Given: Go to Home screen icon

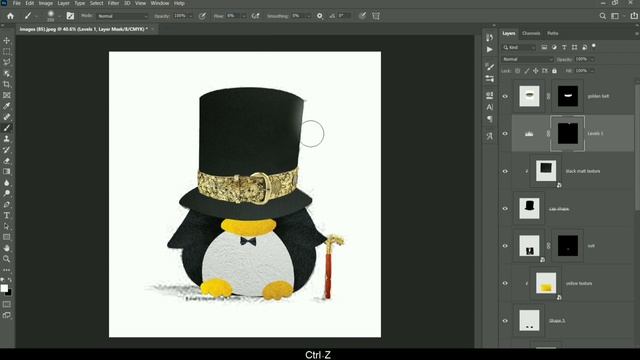Looking at the screenshot, I should click(10, 16).
